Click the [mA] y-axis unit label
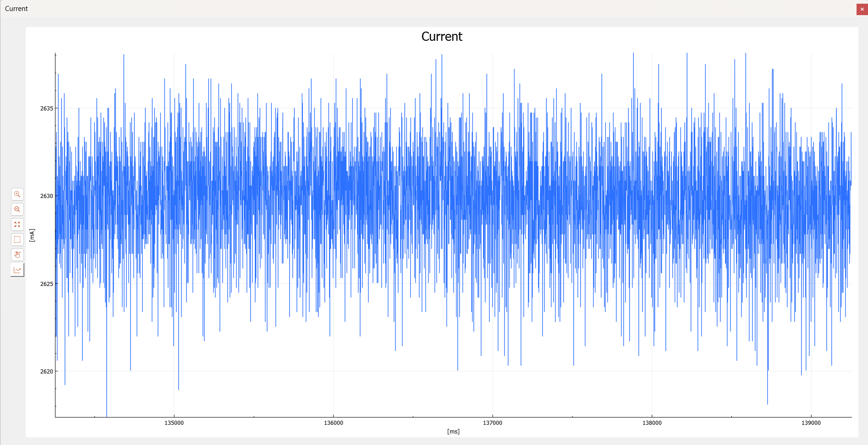The height and width of the screenshot is (445, 868). tap(32, 235)
